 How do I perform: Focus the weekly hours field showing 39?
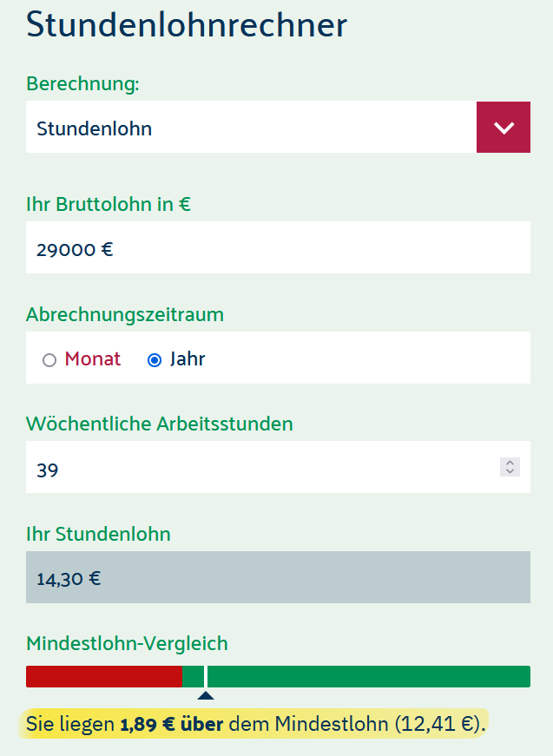tap(278, 467)
